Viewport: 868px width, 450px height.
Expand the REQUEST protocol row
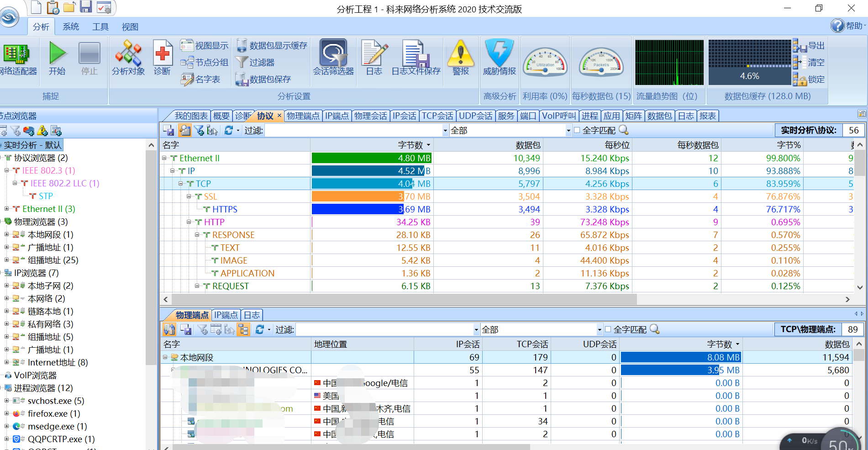197,286
